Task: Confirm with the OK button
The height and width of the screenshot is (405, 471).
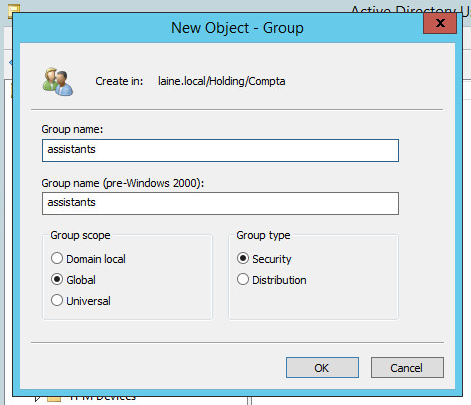Action: pyautogui.click(x=322, y=368)
